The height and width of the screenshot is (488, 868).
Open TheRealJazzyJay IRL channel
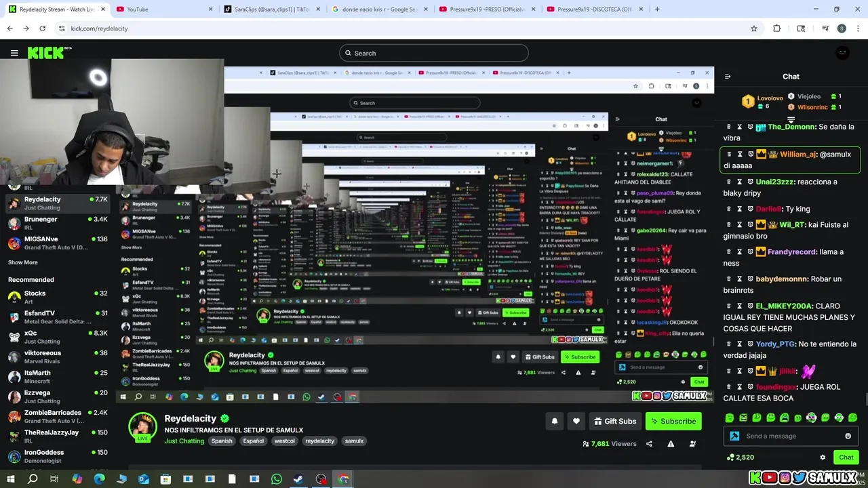tap(58, 436)
